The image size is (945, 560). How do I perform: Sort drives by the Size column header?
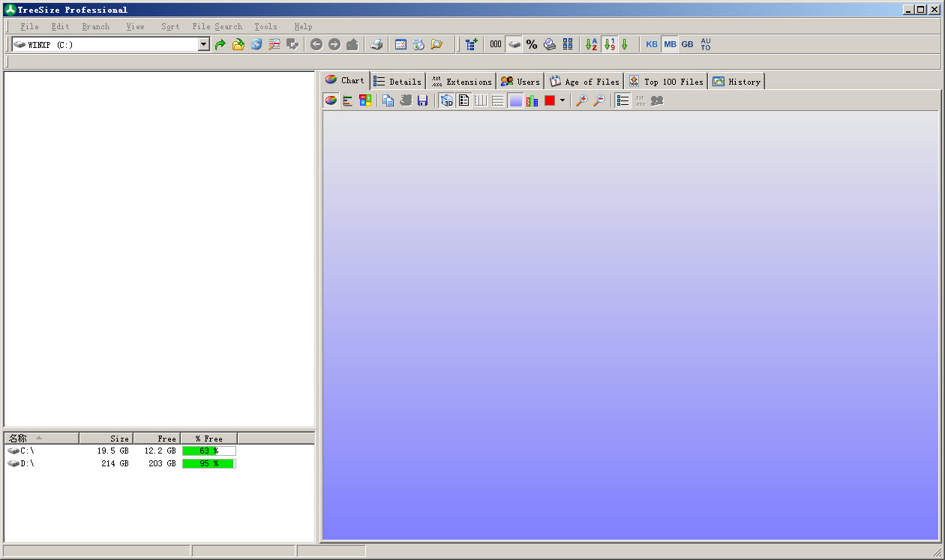[x=106, y=439]
